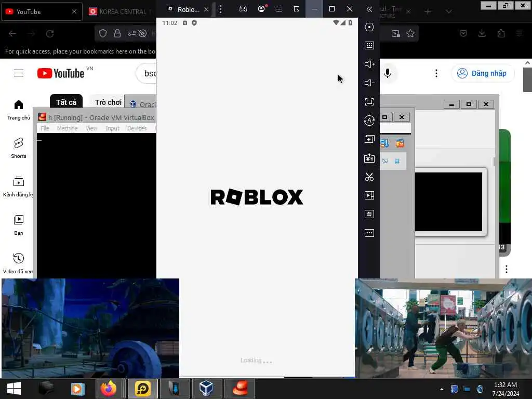Click the taskbar clock showing 1:32 AM
Image resolution: width=532 pixels, height=399 pixels.
click(x=506, y=389)
